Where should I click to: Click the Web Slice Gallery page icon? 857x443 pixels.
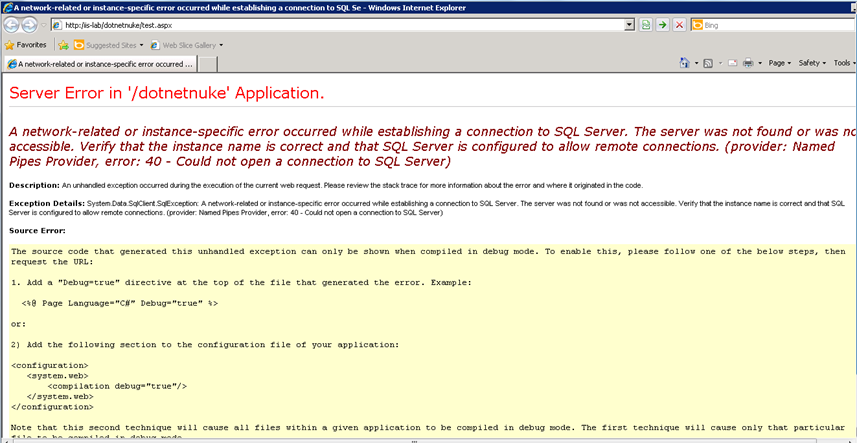click(x=155, y=45)
